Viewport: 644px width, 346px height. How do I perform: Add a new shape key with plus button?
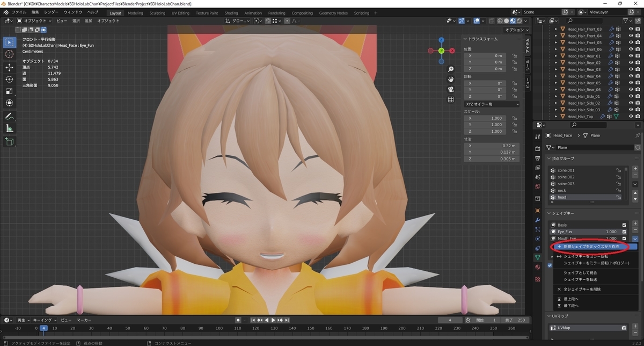[635, 225]
